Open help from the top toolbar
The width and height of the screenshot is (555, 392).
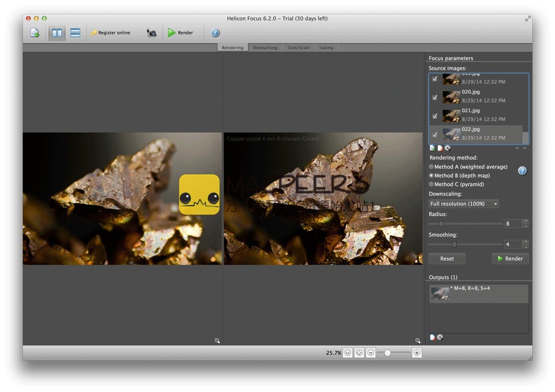(x=215, y=33)
